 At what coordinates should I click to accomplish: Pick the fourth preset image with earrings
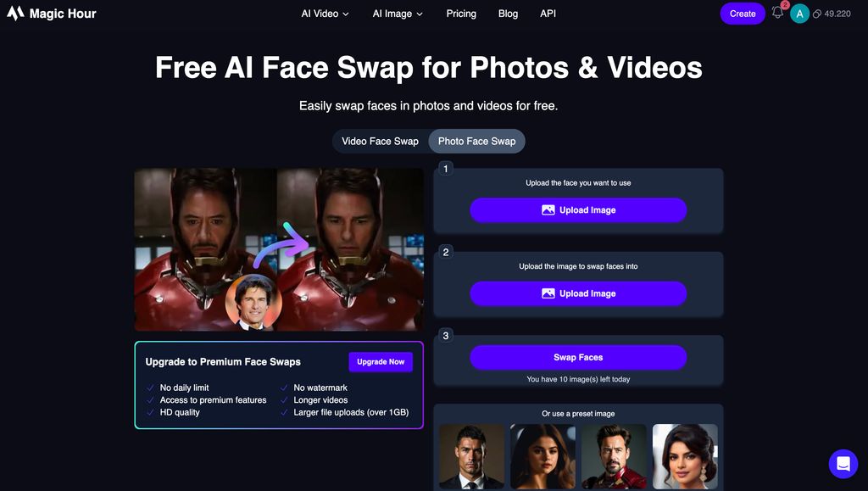click(x=685, y=457)
